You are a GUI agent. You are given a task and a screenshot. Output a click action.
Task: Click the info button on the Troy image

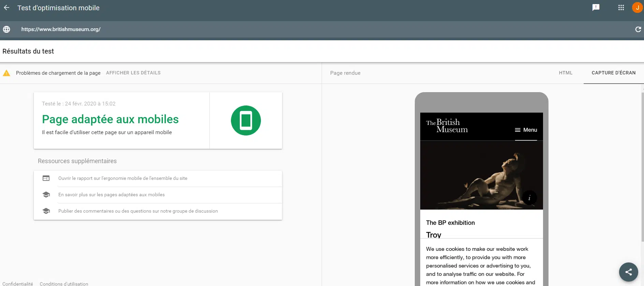[529, 198]
